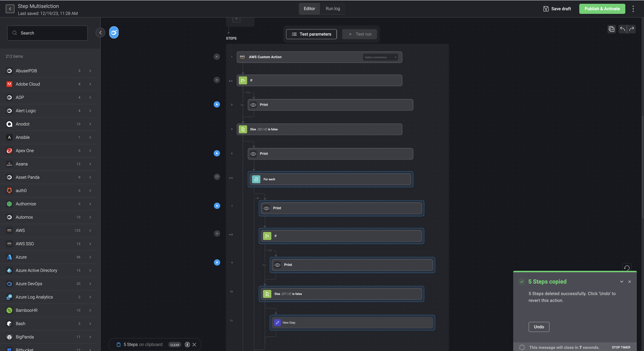Click the refresh icon above the notification

click(627, 268)
